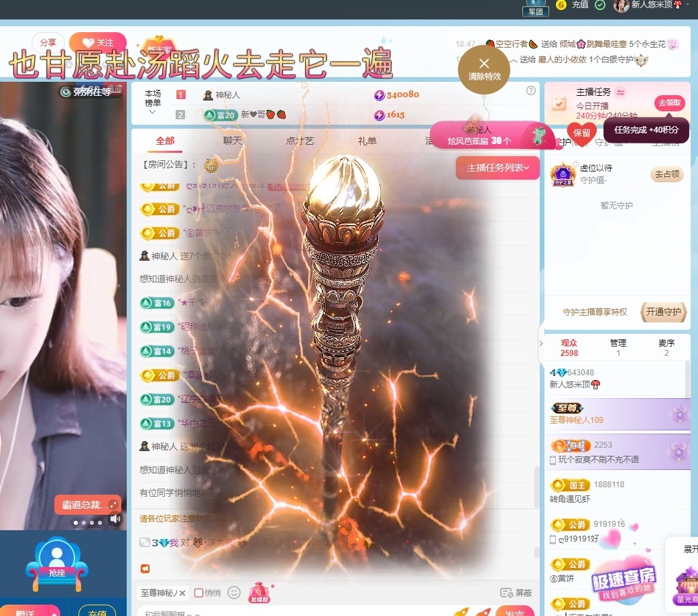Screen dimensions: 698x616
Task: Expand the 赠送 gift button arrow
Action: pyautogui.click(x=54, y=613)
